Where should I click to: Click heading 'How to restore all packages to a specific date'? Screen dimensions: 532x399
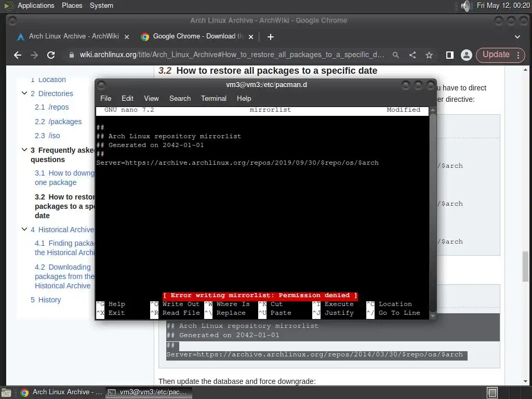(276, 71)
